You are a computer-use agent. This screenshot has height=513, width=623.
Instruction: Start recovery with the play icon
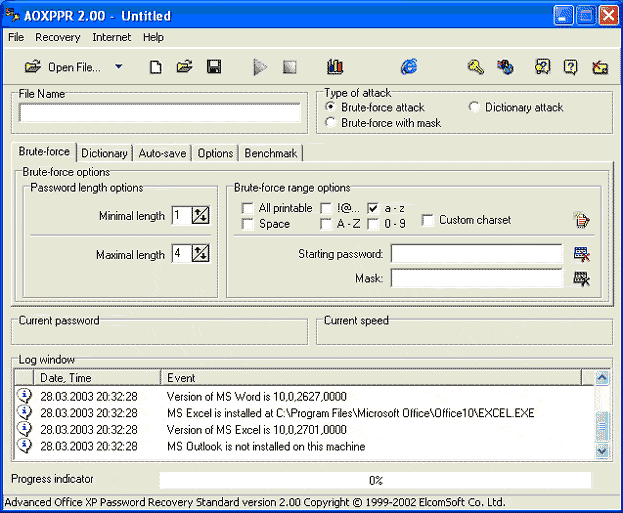(260, 67)
